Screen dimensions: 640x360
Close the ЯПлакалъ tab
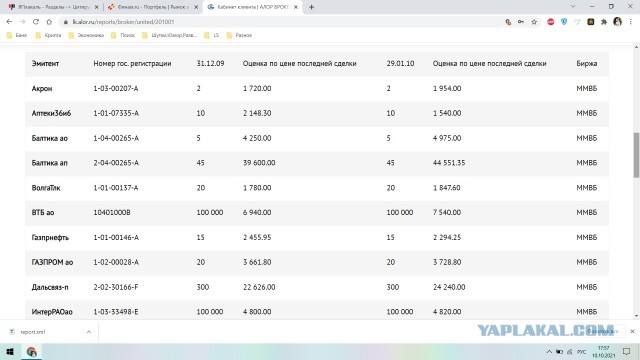96,7
